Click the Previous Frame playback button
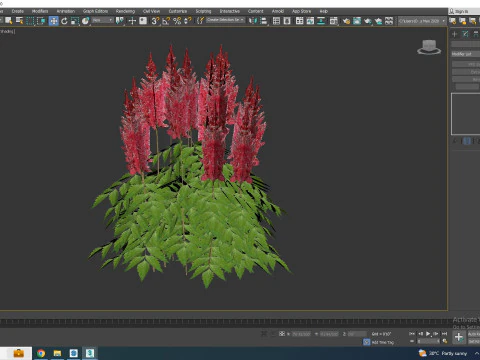480x360 pixels. point(420,334)
